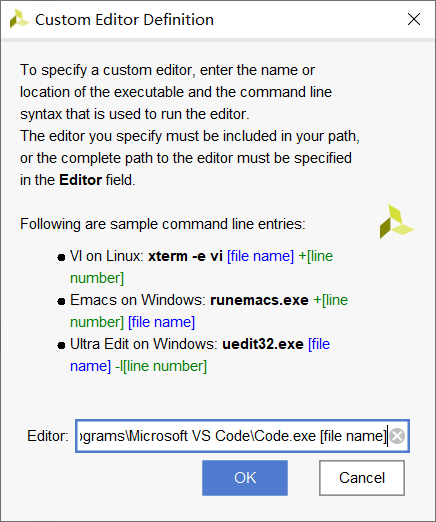Screen dimensions: 436x522
Task: Click the 'Custom Editor Definition' title text
Action: click(x=124, y=20)
